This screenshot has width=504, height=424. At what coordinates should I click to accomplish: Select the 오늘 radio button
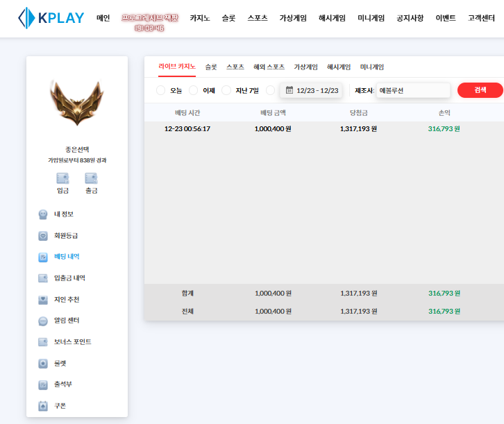161,90
